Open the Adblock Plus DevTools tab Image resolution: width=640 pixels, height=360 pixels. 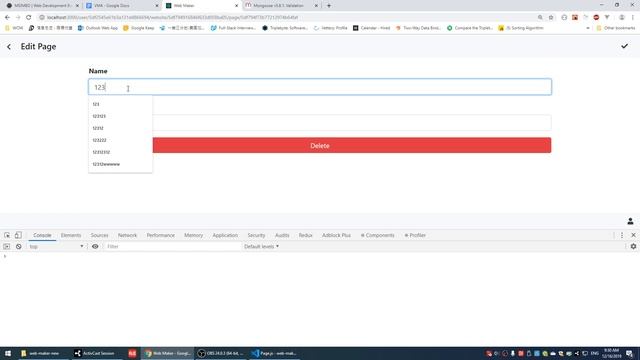pos(336,236)
